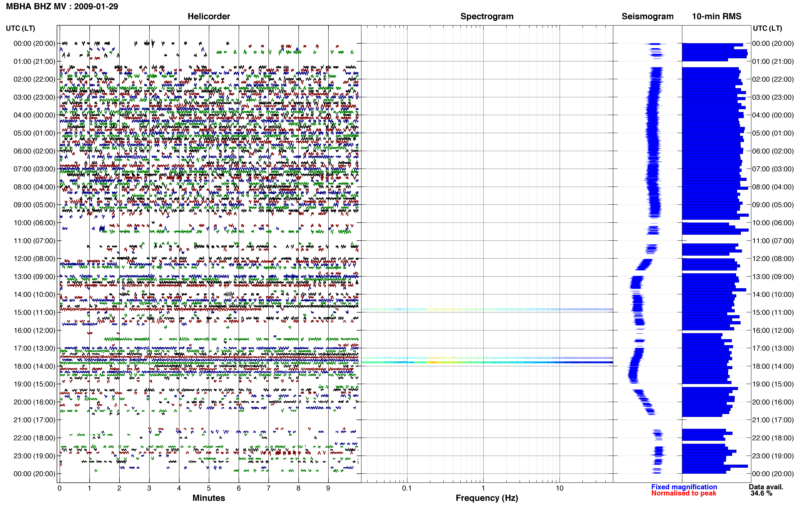The image size is (812, 508).
Task: Click right axis label "16:00 (12:00)"
Action: (773, 330)
